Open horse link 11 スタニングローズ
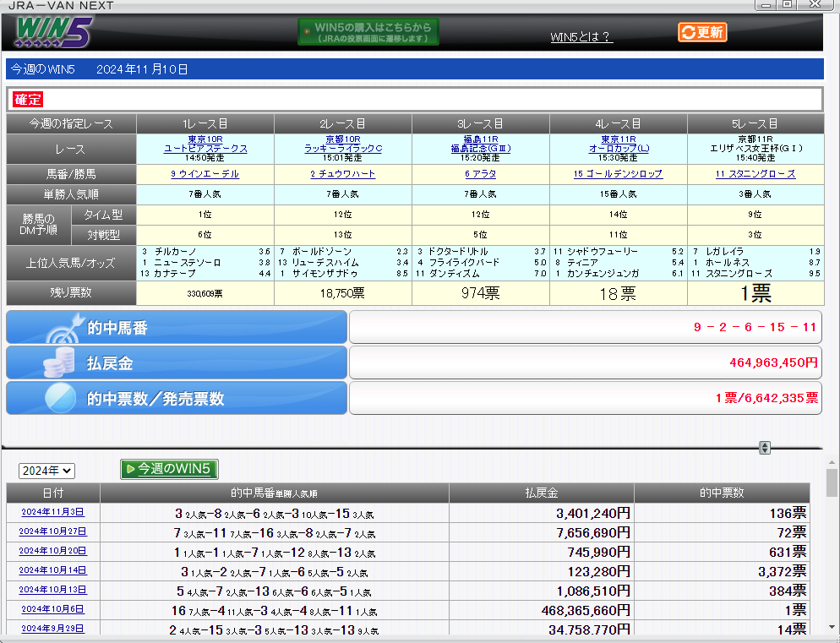This screenshot has width=840, height=643. pos(755,174)
